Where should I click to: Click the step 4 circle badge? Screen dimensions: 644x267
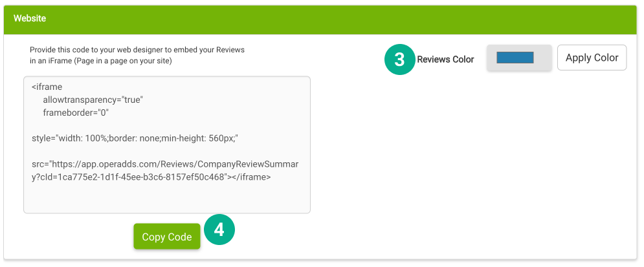(x=219, y=230)
